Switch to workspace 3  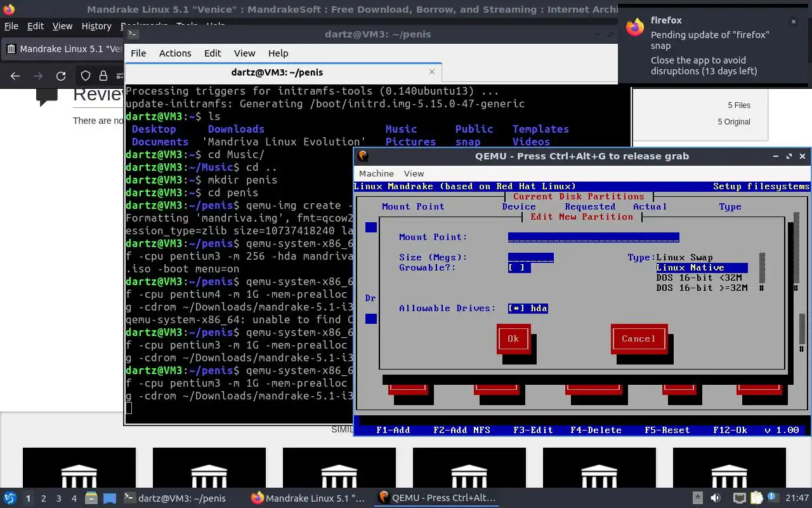(58, 498)
